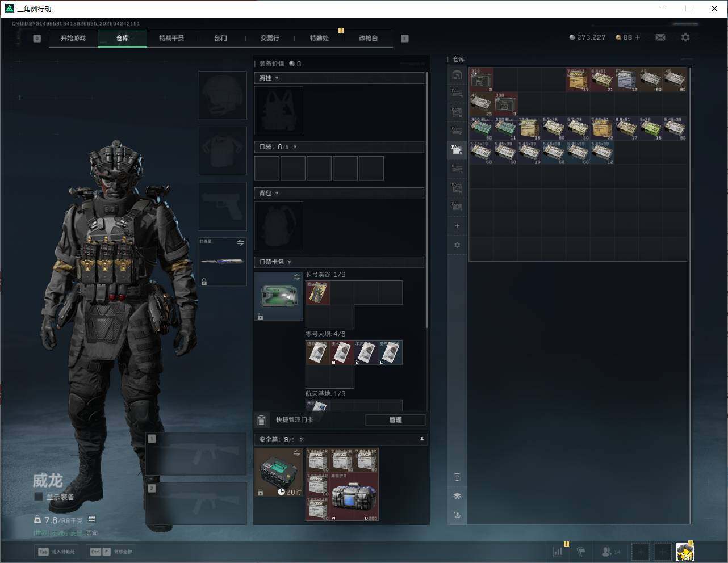
Task: Expand the weight details list icon
Action: (x=92, y=519)
